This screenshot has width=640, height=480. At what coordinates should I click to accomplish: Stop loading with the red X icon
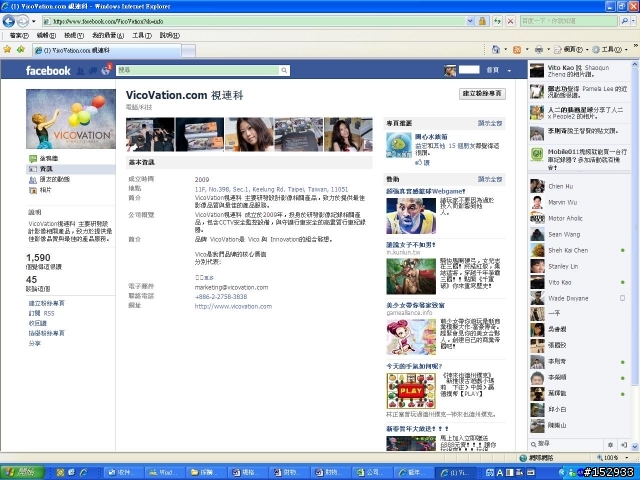pos(510,21)
